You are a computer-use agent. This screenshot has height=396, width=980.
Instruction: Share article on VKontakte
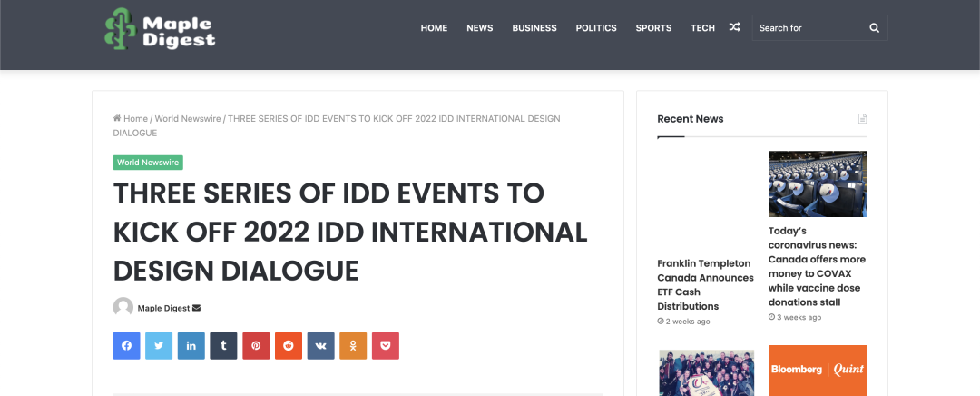tap(321, 346)
